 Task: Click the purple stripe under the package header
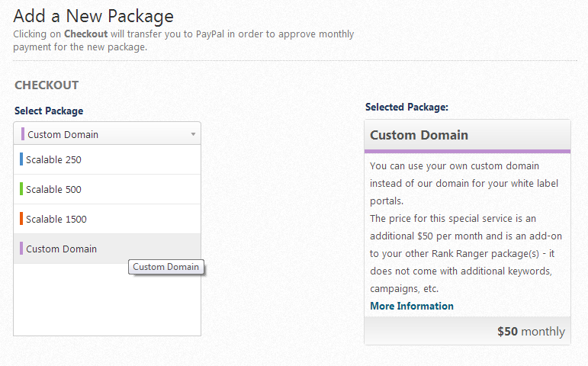468,151
